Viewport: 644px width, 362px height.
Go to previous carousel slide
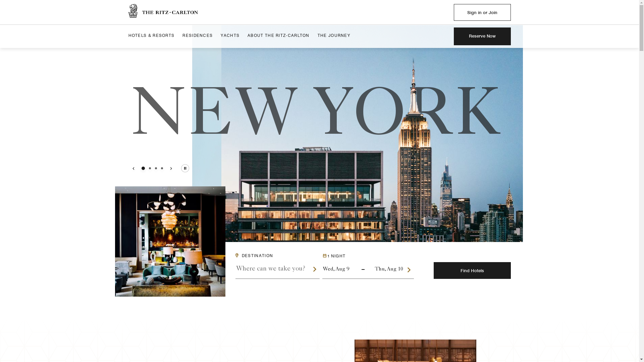[x=133, y=168]
